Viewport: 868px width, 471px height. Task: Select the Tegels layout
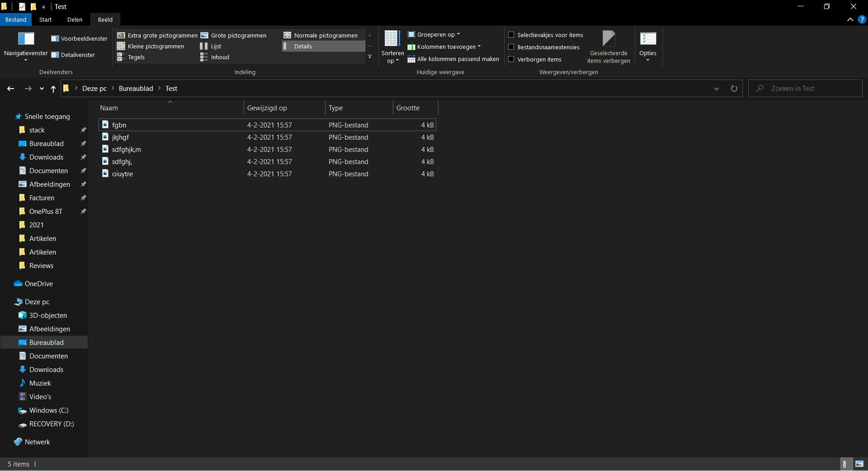[x=131, y=57]
